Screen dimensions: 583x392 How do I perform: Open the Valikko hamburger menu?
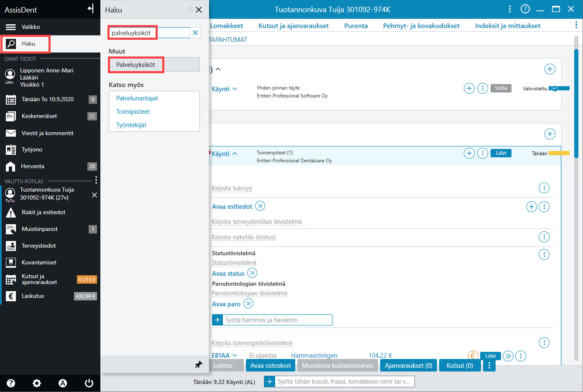tap(10, 27)
